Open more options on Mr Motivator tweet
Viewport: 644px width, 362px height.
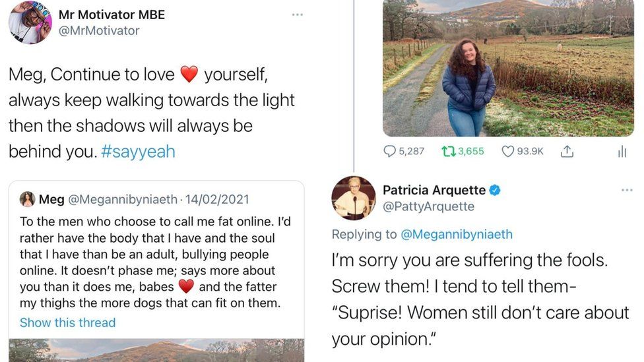click(x=297, y=15)
